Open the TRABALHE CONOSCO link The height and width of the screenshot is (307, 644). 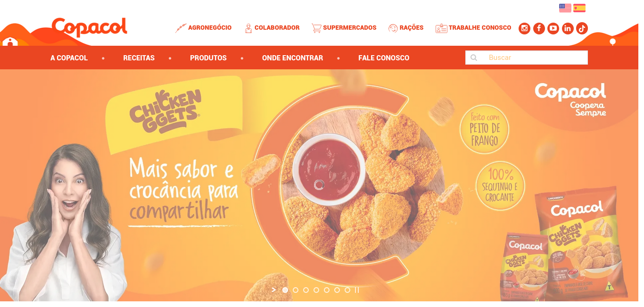pos(473,28)
